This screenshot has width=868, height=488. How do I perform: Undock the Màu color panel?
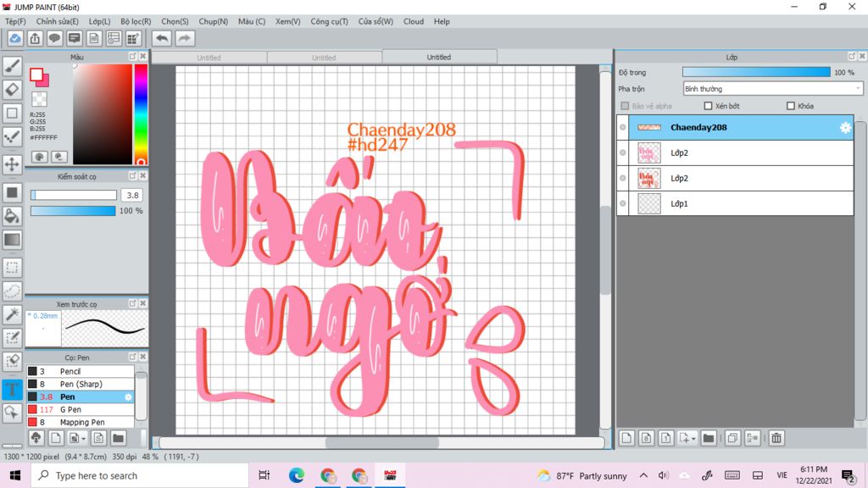coord(133,57)
